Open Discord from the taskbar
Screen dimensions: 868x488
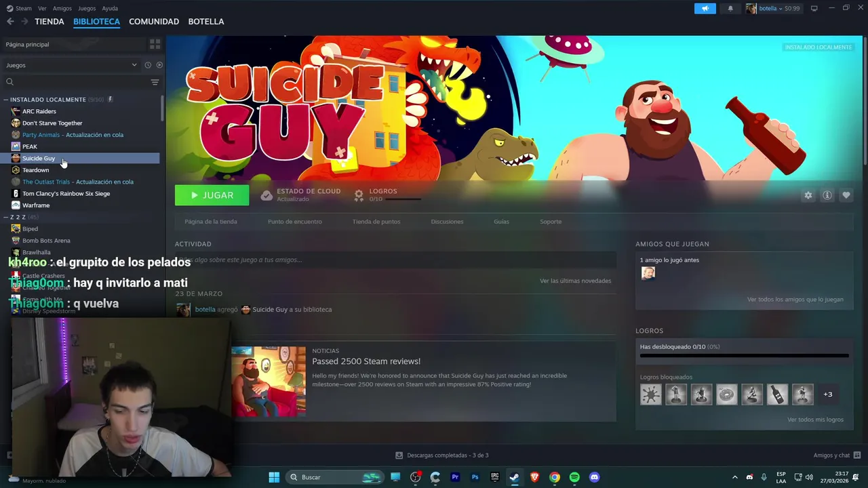click(x=594, y=477)
